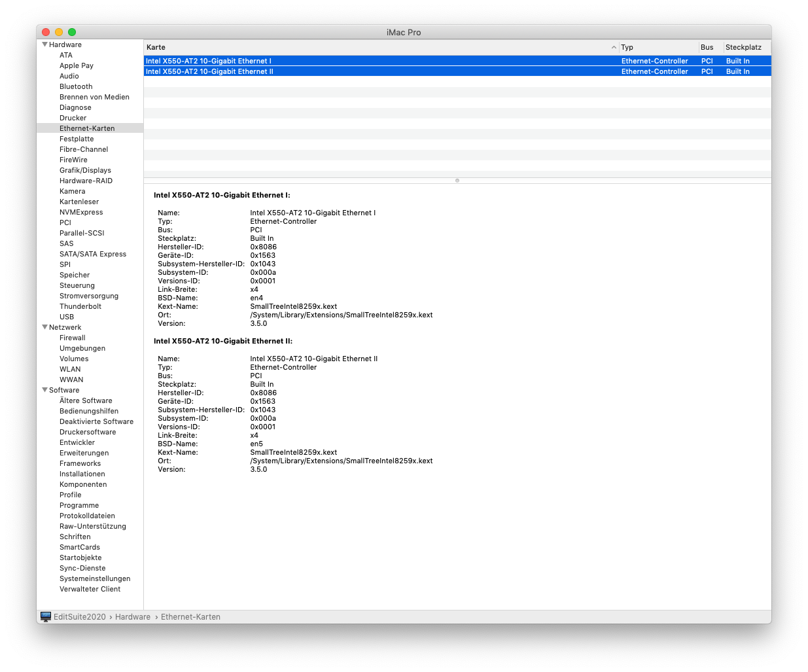
Task: Open Brennen von Medien entry
Action: click(x=94, y=97)
